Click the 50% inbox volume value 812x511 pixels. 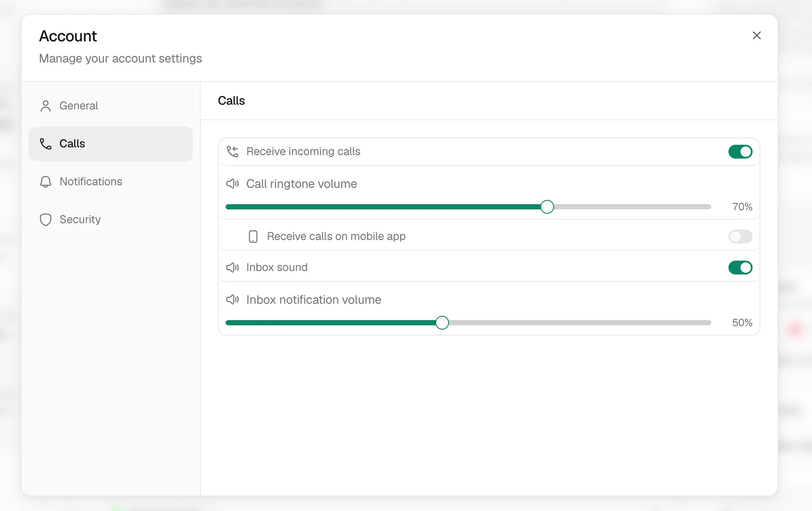[x=742, y=323]
